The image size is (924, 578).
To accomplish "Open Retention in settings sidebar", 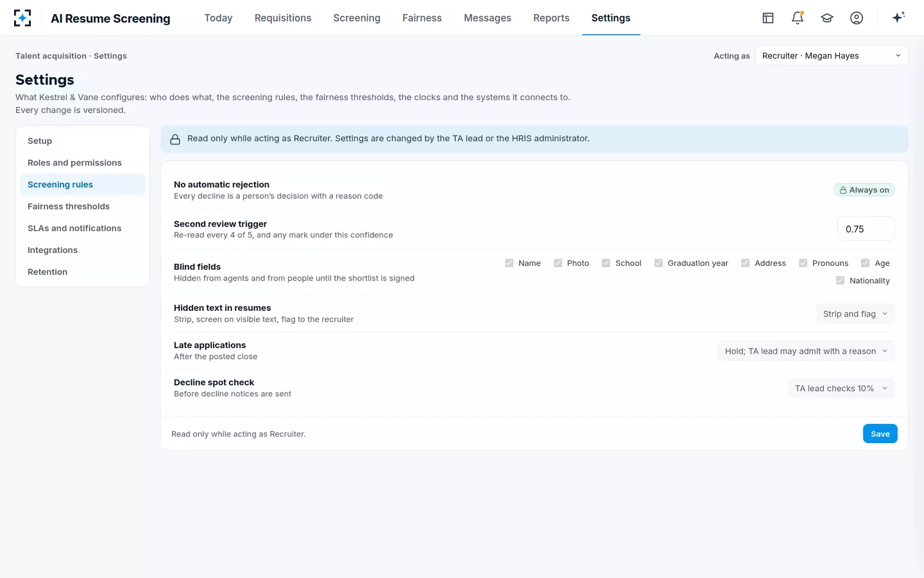I will pyautogui.click(x=83, y=272).
